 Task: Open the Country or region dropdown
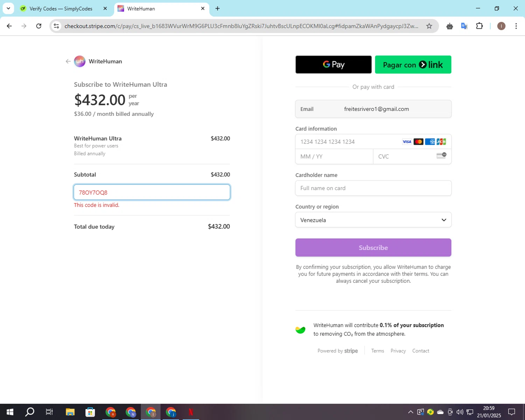(373, 220)
